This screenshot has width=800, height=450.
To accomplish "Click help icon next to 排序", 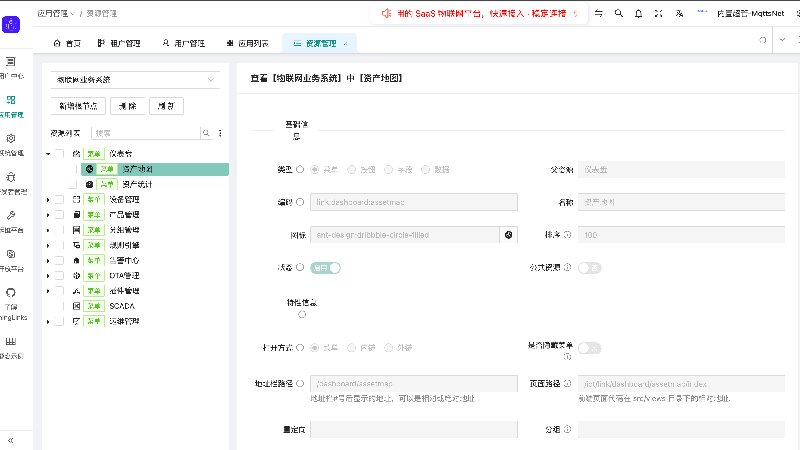I will coord(567,235).
